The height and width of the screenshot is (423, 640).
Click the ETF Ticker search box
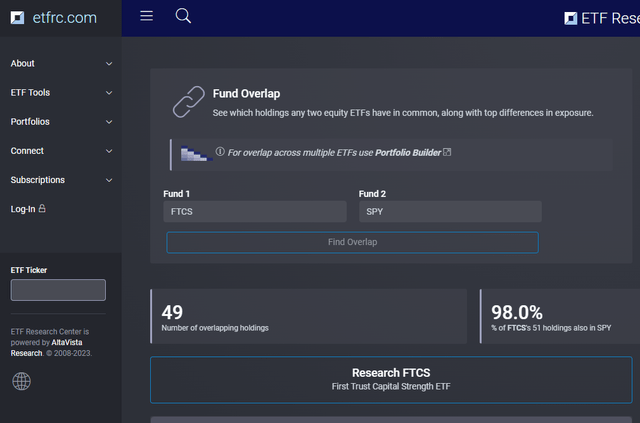coord(58,290)
